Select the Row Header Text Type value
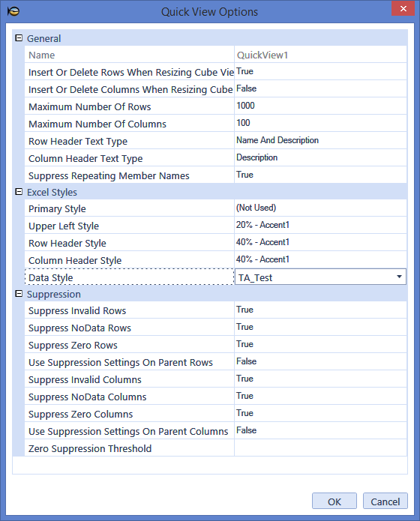The image size is (420, 521). (x=320, y=140)
